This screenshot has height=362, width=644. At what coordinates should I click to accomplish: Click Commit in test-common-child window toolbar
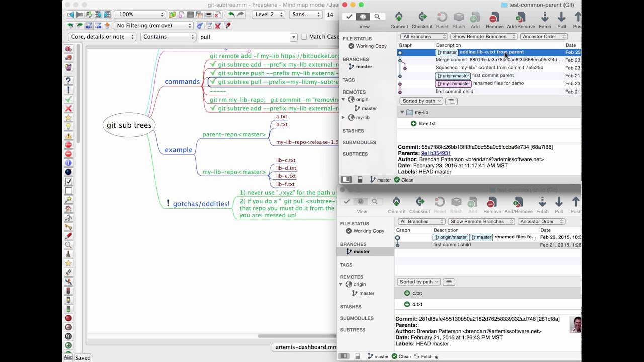click(396, 205)
